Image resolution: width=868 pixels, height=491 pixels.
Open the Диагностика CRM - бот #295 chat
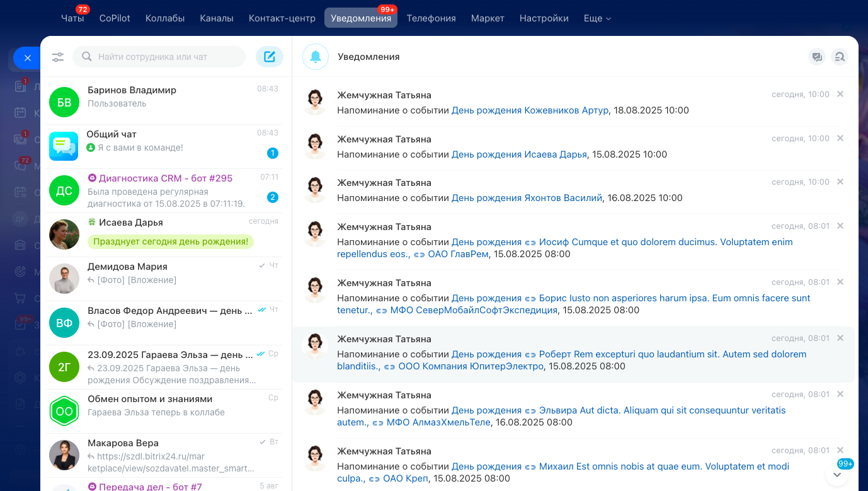pyautogui.click(x=166, y=190)
